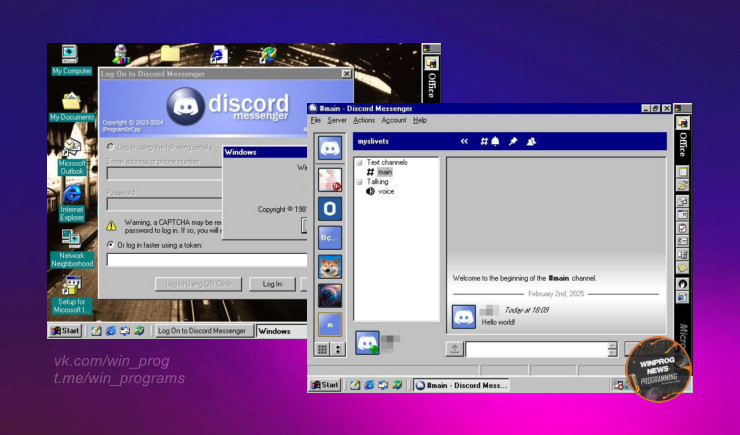
Task: Select the dark space galaxy server icon
Action: 330,295
